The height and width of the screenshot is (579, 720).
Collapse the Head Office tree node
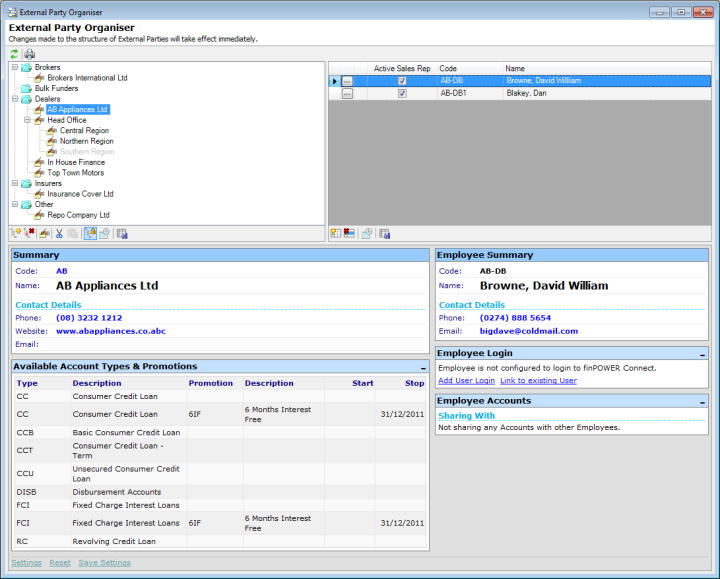point(27,120)
